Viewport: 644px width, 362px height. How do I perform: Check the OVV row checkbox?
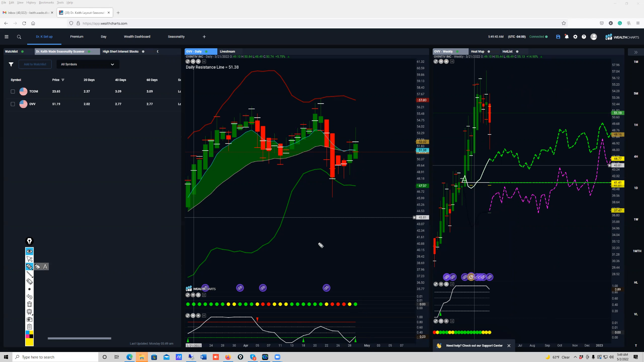13,104
